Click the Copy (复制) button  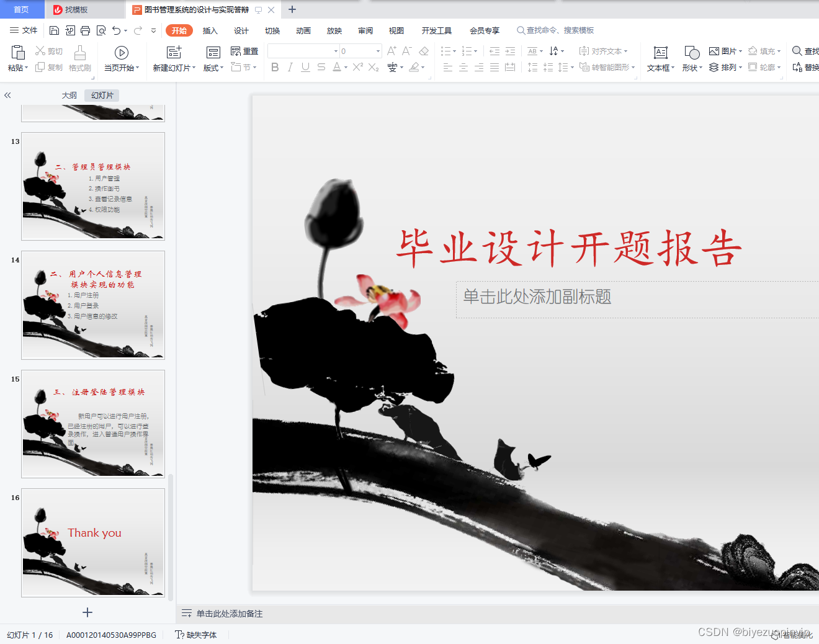pyautogui.click(x=48, y=67)
